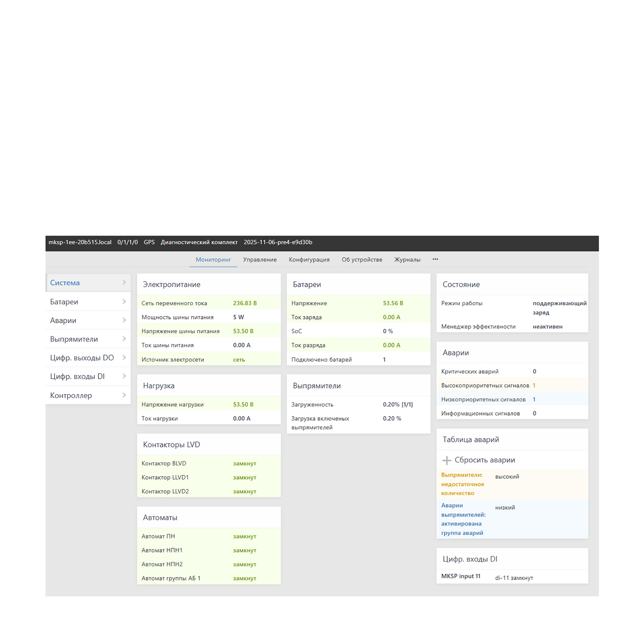
Task: Select the Журналы tab
Action: pyautogui.click(x=407, y=260)
